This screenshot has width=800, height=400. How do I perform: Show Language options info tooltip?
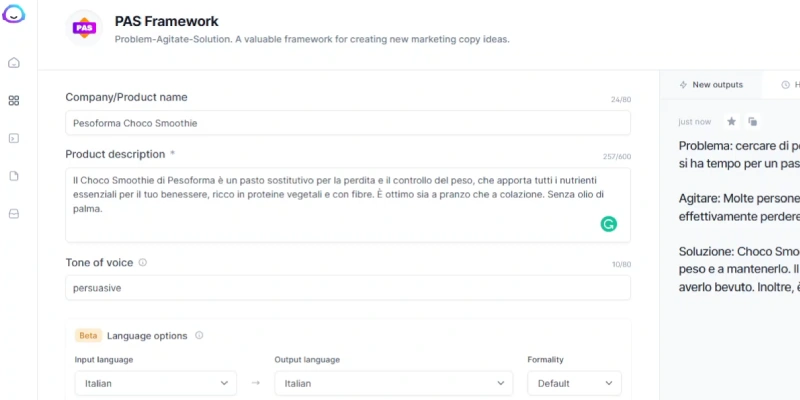pyautogui.click(x=199, y=335)
